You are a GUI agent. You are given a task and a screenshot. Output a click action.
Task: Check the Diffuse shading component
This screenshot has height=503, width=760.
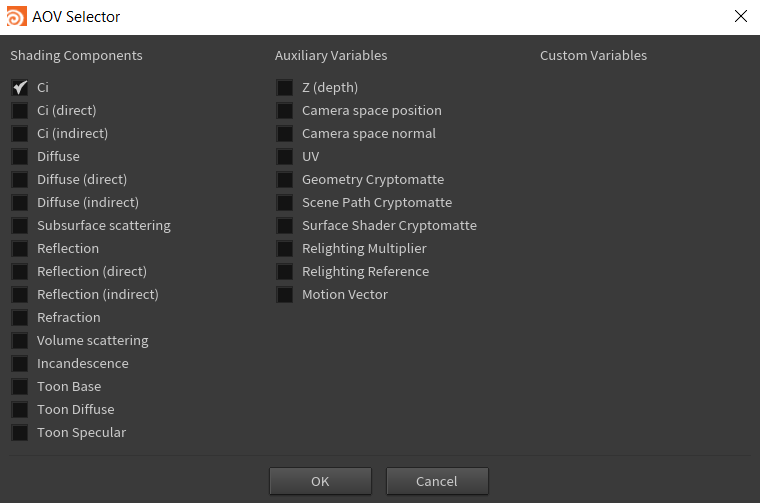20,157
